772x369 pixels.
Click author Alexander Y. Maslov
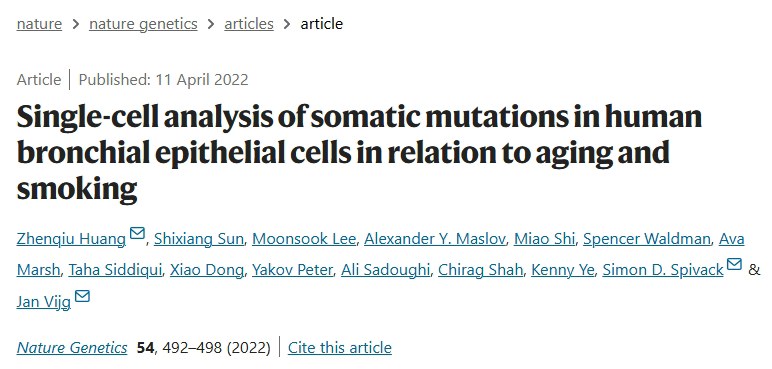coord(435,239)
